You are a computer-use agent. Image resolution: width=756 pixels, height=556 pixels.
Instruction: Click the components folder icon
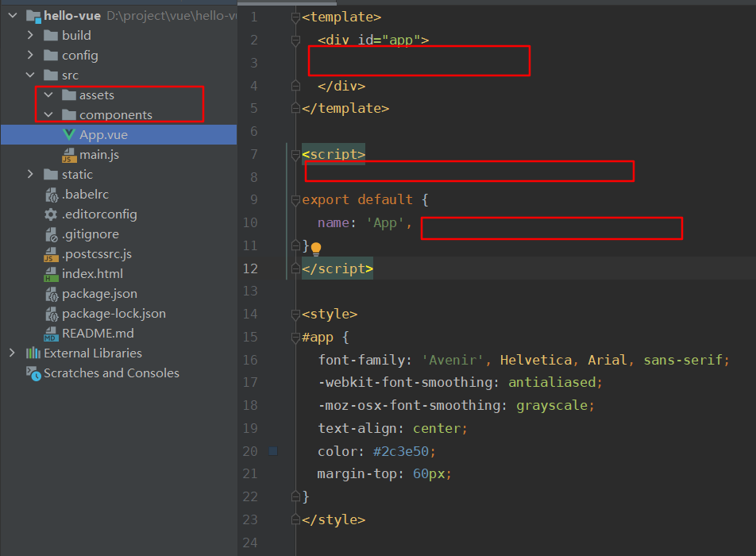tap(69, 114)
